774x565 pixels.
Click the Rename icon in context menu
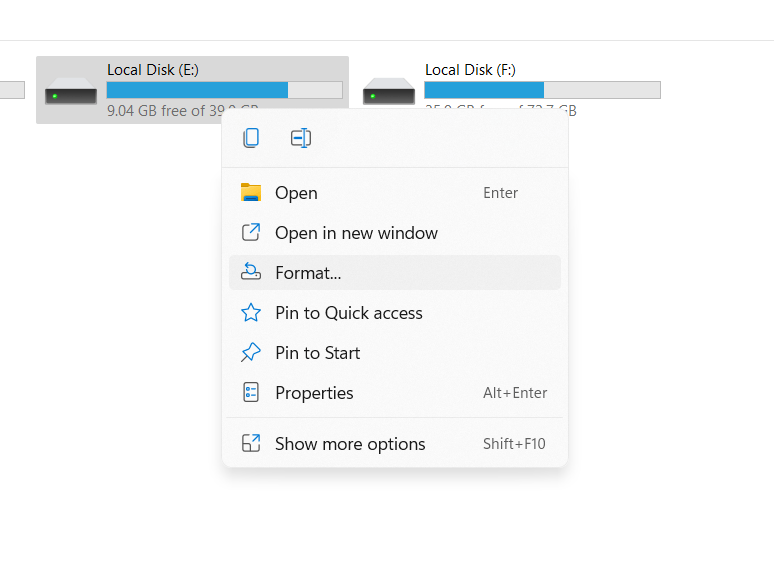pos(301,138)
